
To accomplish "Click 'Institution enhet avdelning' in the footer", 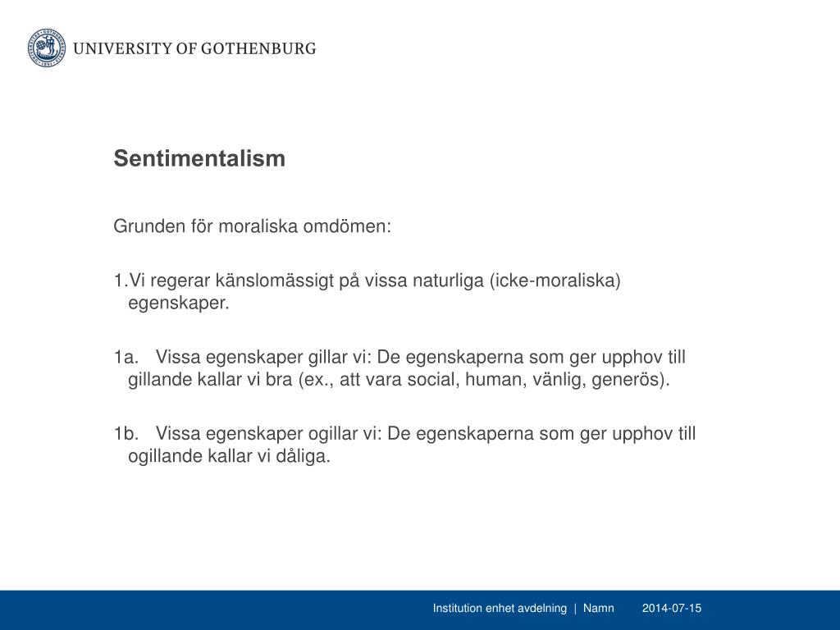I will coord(500,609).
